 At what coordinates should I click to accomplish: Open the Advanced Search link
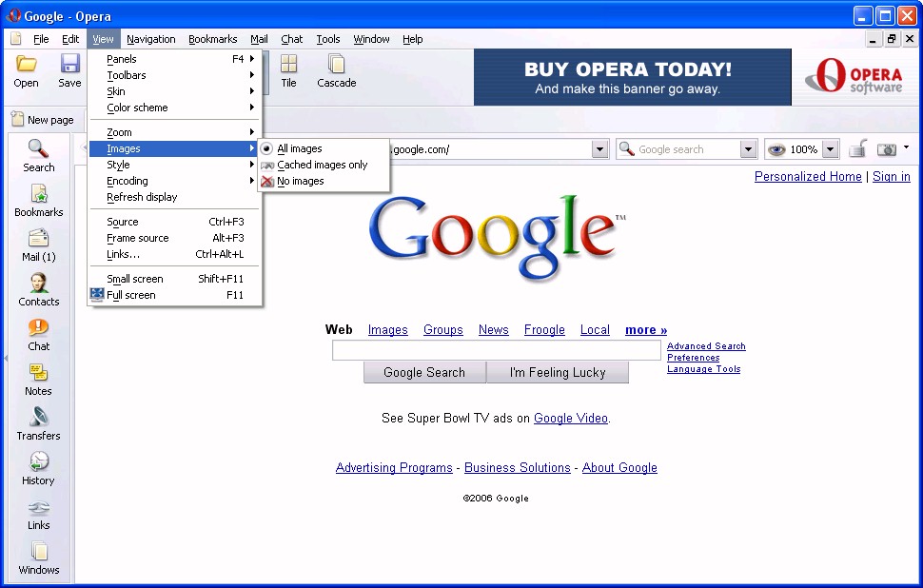706,346
